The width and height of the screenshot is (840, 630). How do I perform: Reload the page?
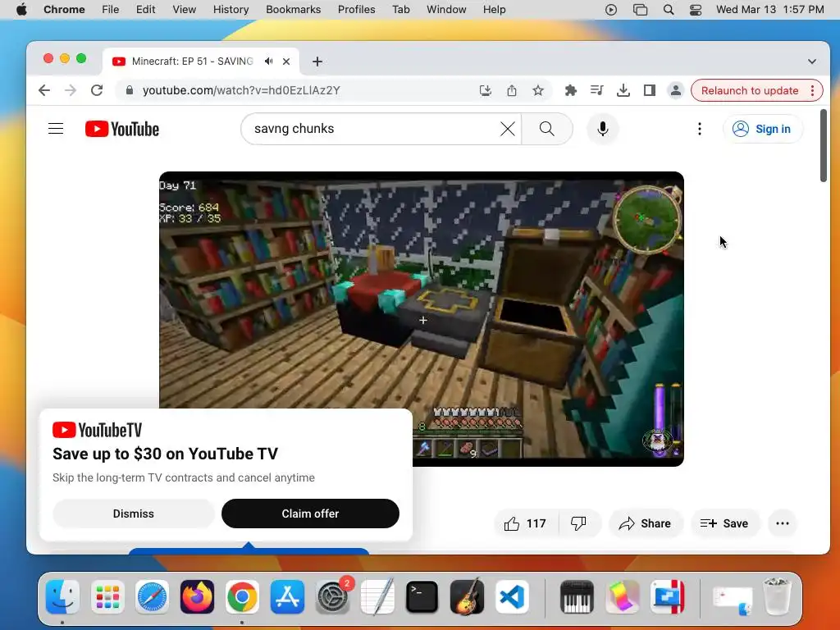[97, 90]
